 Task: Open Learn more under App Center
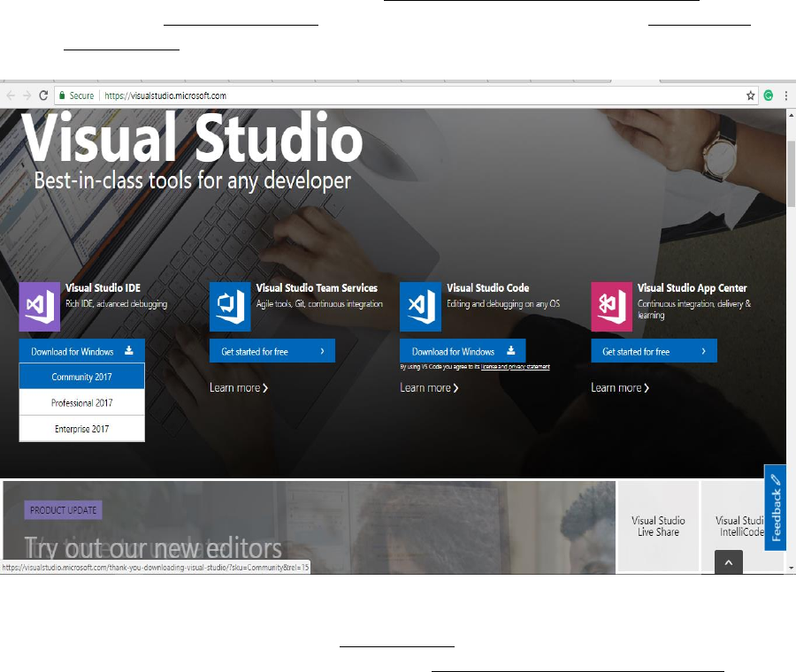point(620,388)
